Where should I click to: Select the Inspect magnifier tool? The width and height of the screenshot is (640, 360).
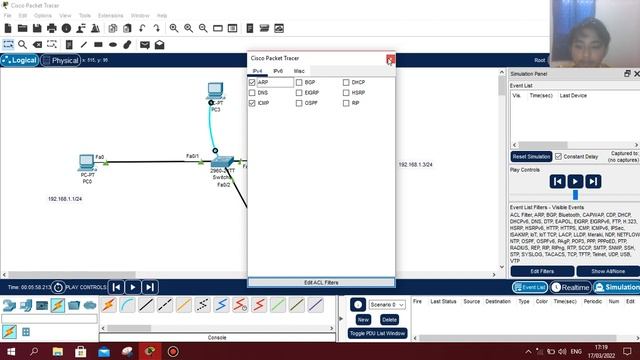coord(22,44)
